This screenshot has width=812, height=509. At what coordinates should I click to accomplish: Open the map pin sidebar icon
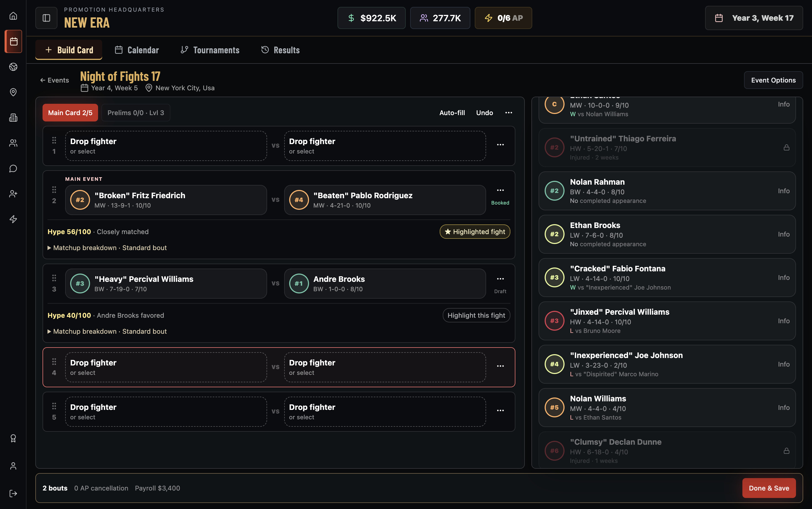point(13,92)
